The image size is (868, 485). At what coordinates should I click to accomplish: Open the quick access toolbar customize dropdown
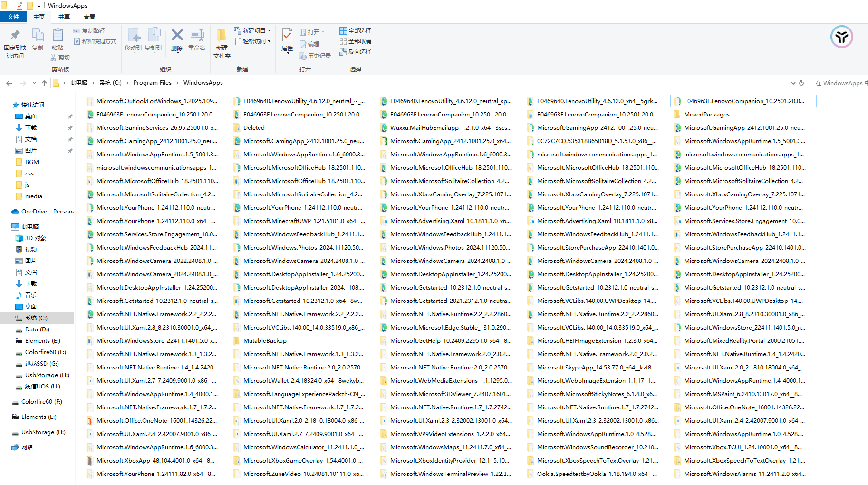point(39,6)
